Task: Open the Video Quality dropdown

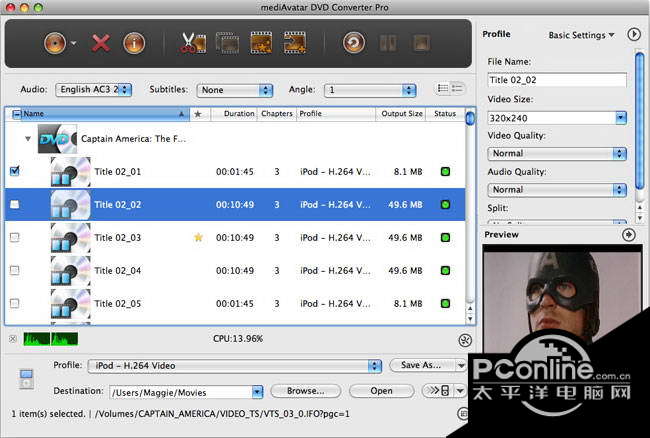Action: click(x=557, y=153)
